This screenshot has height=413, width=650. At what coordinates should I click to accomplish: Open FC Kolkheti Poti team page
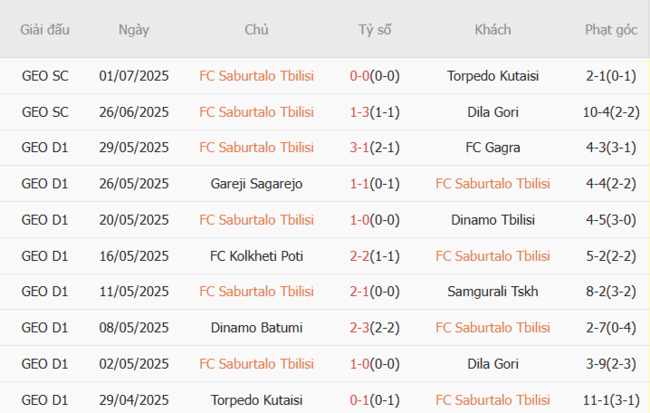pyautogui.click(x=256, y=256)
